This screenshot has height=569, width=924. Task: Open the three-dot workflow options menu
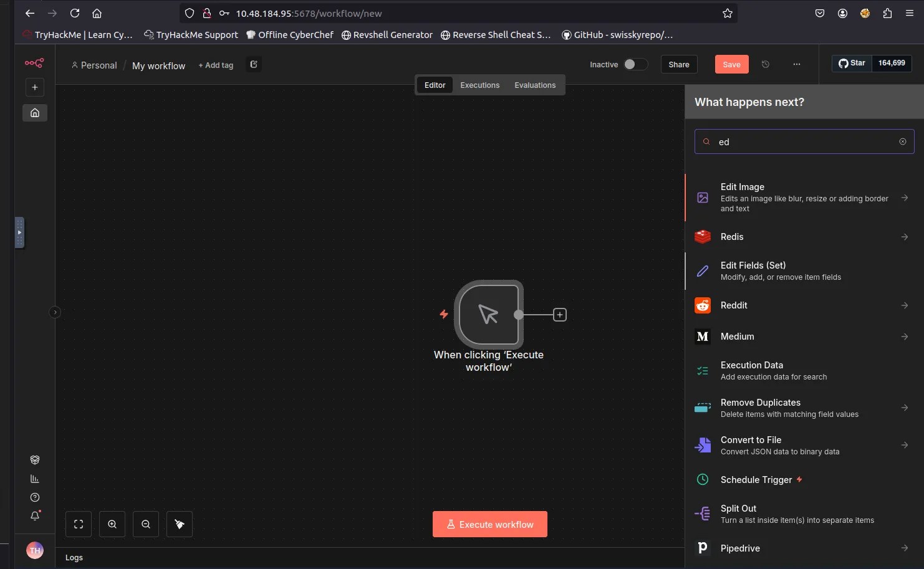pos(796,64)
